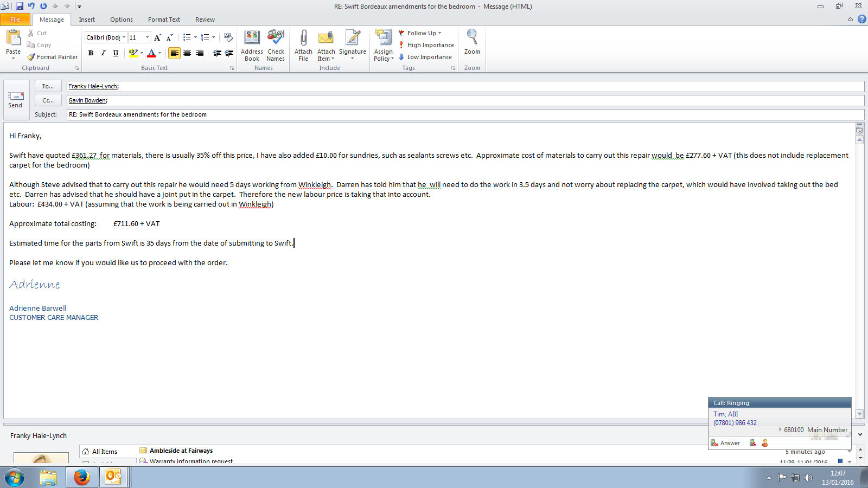Apply numbered list formatting
Image resolution: width=868 pixels, height=488 pixels.
pyautogui.click(x=205, y=37)
